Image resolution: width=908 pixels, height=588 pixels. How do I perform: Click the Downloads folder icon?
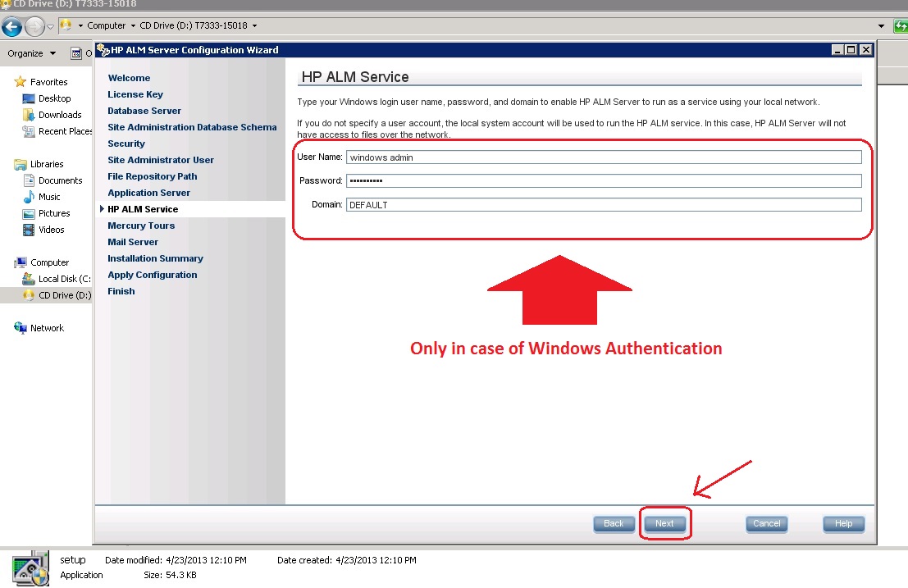click(x=29, y=115)
